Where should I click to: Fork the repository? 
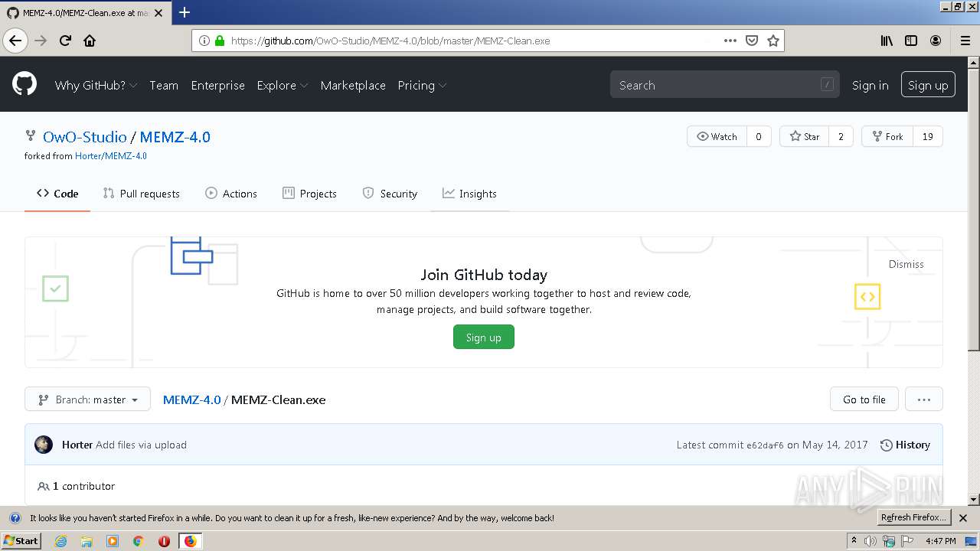[887, 136]
